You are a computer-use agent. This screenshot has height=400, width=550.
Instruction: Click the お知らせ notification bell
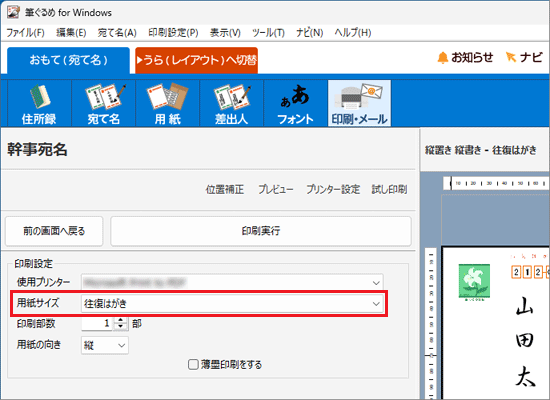(x=465, y=58)
